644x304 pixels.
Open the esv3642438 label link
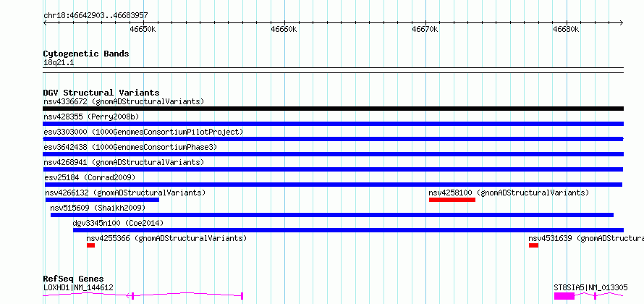pos(130,147)
